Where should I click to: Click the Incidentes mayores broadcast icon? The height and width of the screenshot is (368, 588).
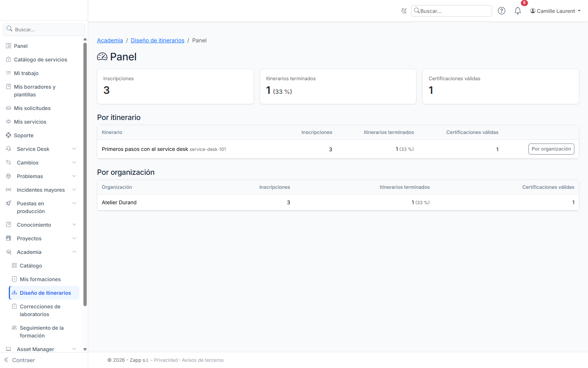[x=8, y=190]
